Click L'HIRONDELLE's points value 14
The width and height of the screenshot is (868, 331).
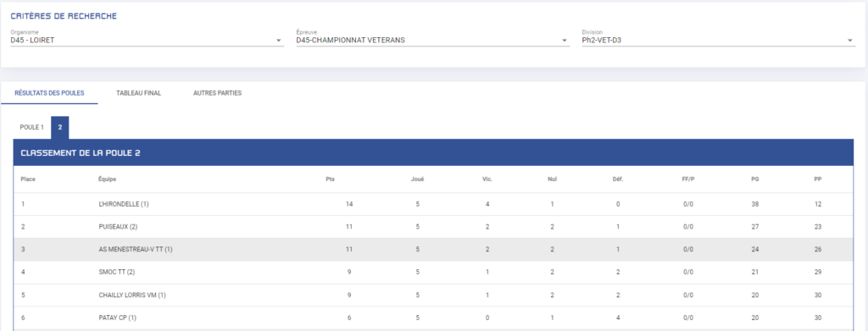coord(349,204)
